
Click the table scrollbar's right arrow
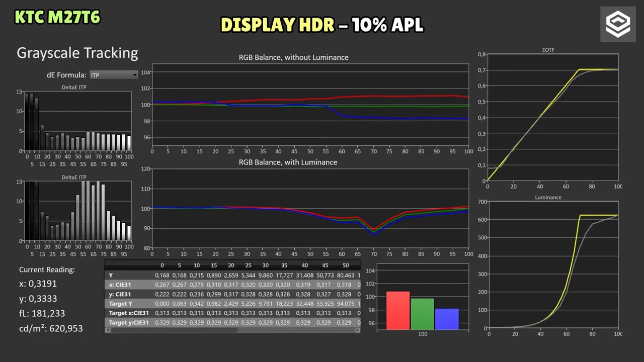358,330
